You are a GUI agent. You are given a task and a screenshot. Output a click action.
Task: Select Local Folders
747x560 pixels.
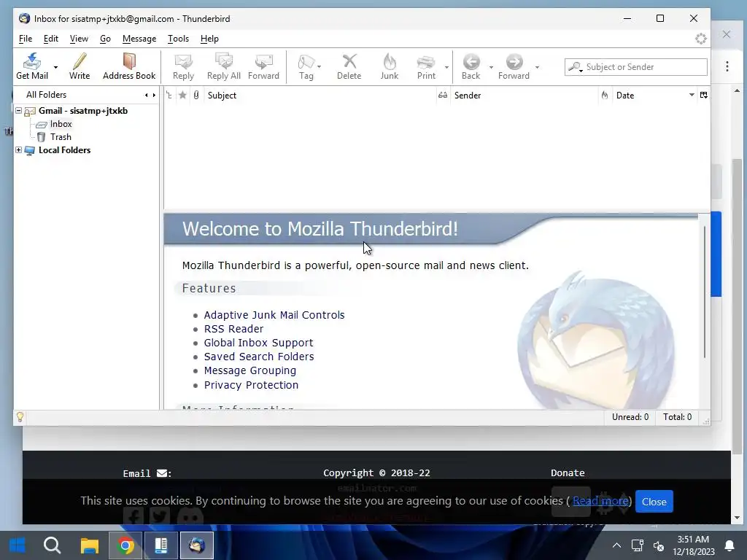tap(64, 150)
